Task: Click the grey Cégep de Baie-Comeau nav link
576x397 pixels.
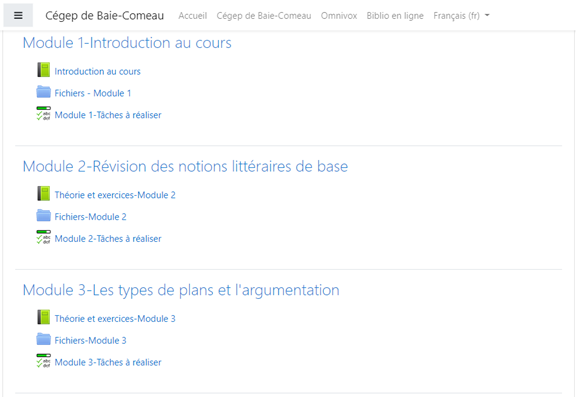Action: [264, 16]
